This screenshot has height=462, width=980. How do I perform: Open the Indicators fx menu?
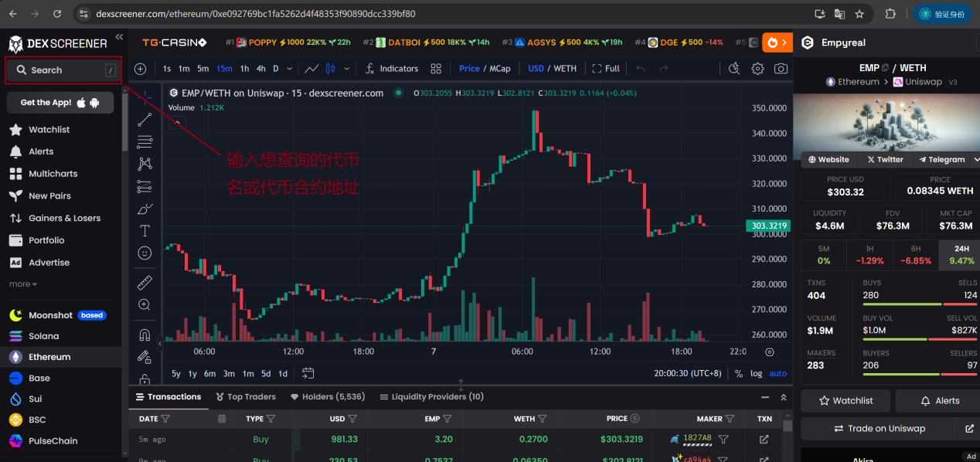click(x=392, y=69)
